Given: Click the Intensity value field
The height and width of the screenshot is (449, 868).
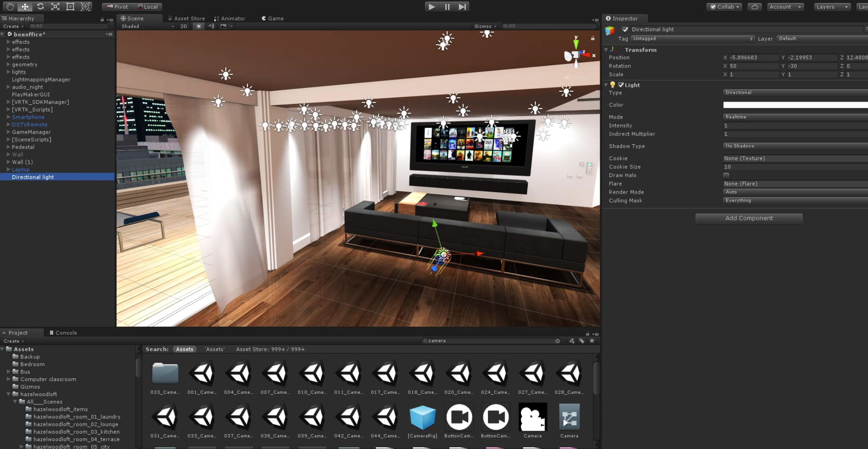Looking at the screenshot, I should coord(795,126).
